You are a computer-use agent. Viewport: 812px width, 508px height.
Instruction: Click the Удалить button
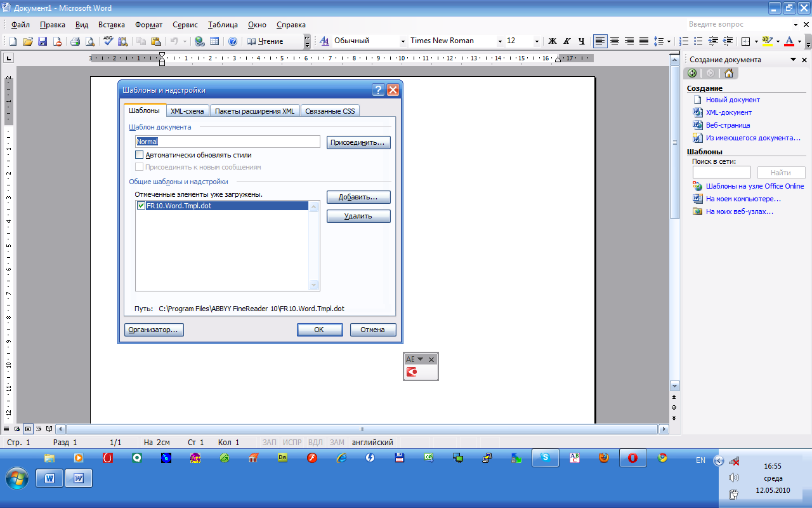click(358, 217)
